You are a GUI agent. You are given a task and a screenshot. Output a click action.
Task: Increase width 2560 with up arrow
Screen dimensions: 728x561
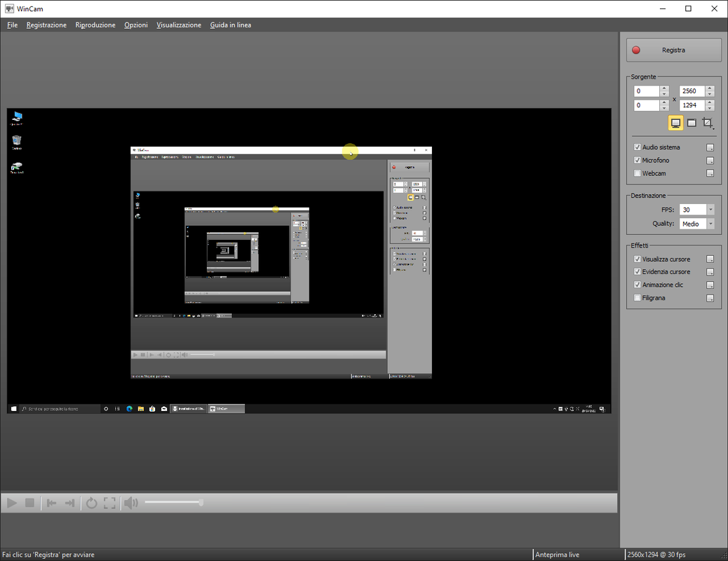(x=710, y=88)
